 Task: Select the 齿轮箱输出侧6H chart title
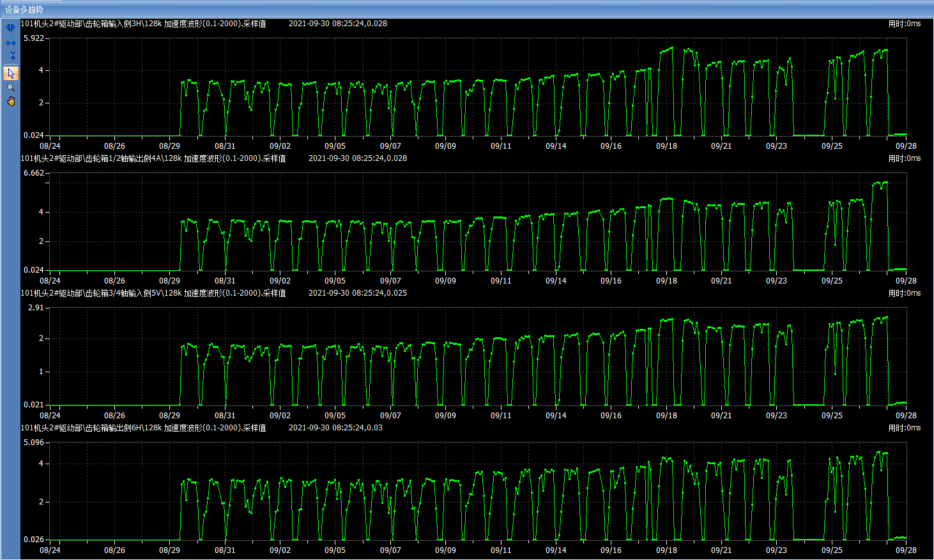point(143,428)
